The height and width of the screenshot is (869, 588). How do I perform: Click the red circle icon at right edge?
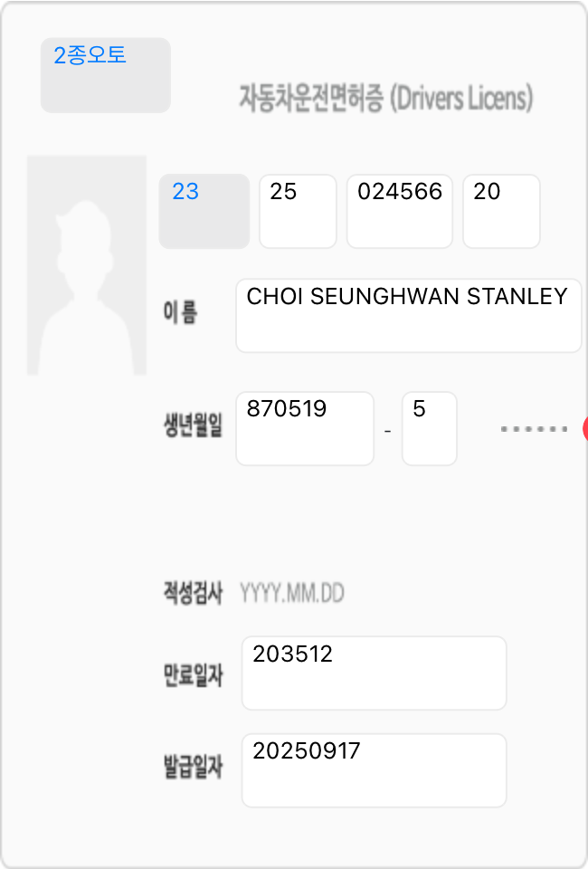pos(584,429)
